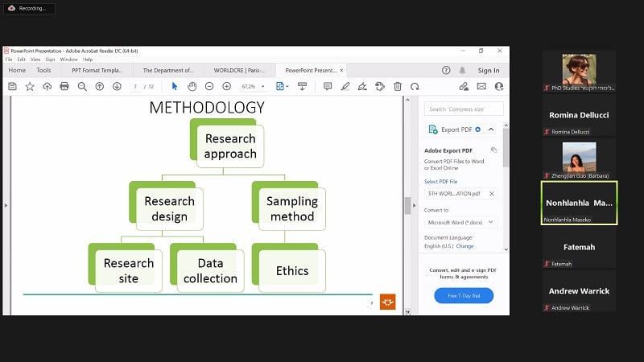Click the Change document language link
The height and width of the screenshot is (362, 644).
point(465,246)
